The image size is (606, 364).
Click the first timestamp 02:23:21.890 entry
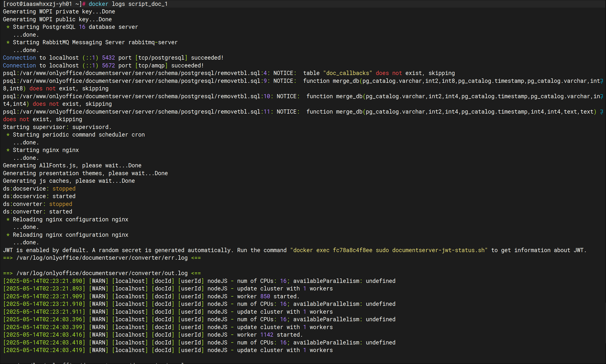coord(44,281)
